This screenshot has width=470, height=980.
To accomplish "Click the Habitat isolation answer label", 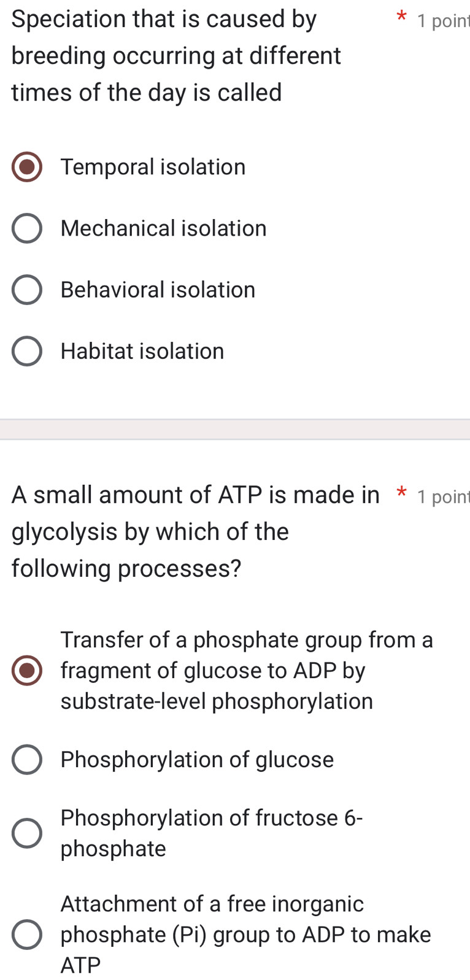I will [142, 350].
